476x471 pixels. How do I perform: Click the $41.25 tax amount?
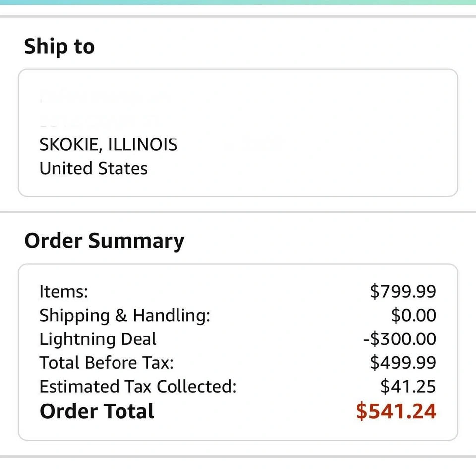(408, 387)
